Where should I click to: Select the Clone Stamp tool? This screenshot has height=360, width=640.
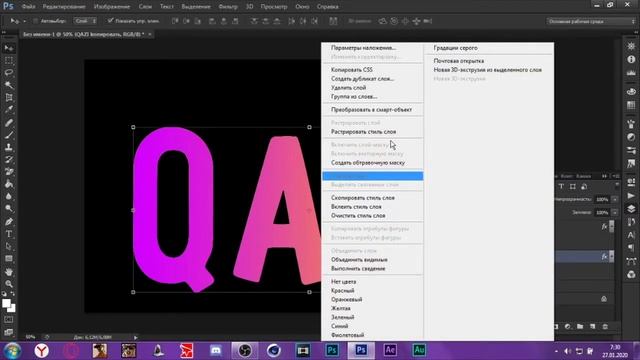[x=9, y=147]
